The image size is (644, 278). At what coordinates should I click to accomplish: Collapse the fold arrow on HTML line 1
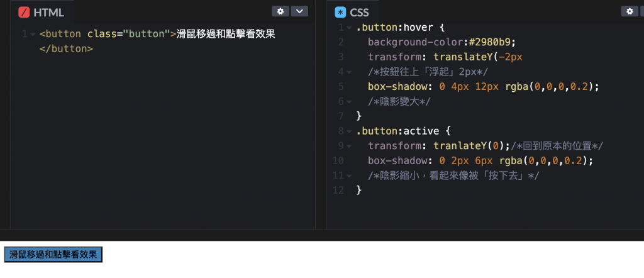pyautogui.click(x=33, y=35)
